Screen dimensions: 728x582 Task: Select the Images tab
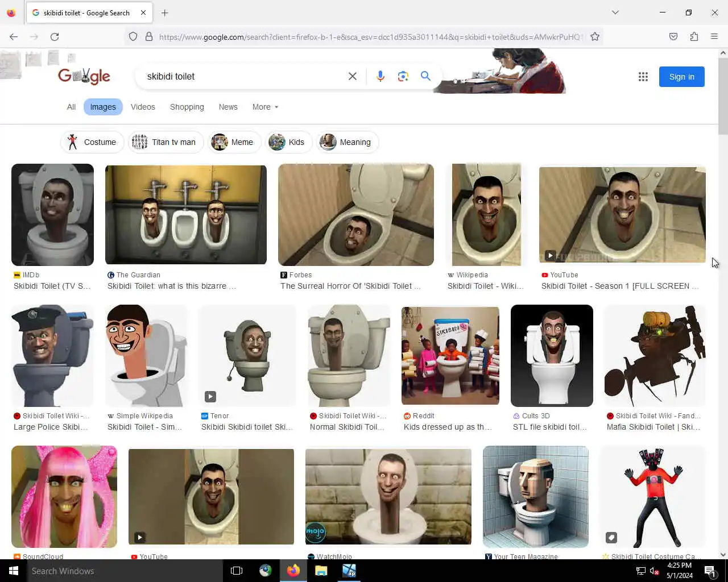click(x=103, y=107)
